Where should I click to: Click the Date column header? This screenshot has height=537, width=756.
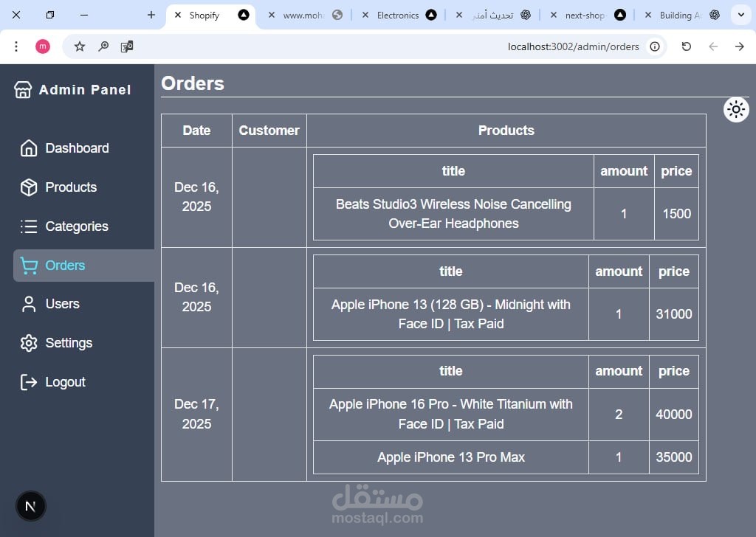(x=196, y=131)
